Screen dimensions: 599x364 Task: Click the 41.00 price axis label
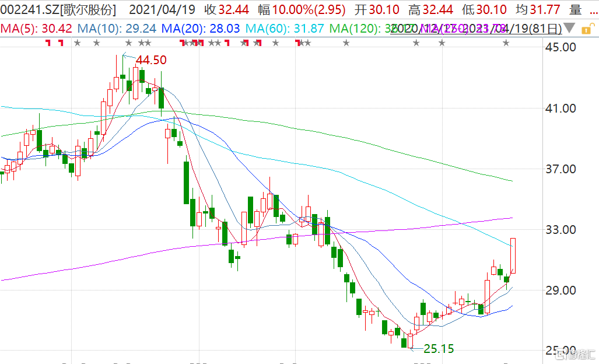point(561,108)
